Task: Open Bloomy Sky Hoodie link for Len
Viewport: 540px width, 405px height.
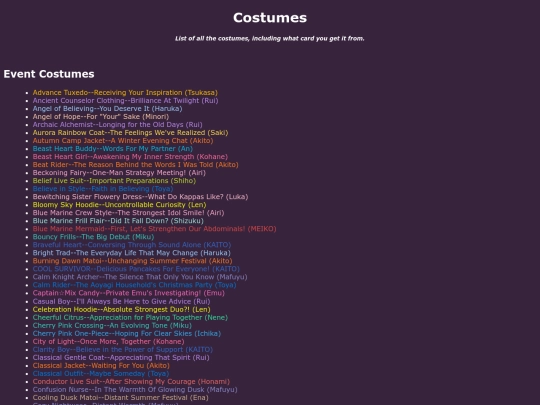Action: click(x=120, y=205)
